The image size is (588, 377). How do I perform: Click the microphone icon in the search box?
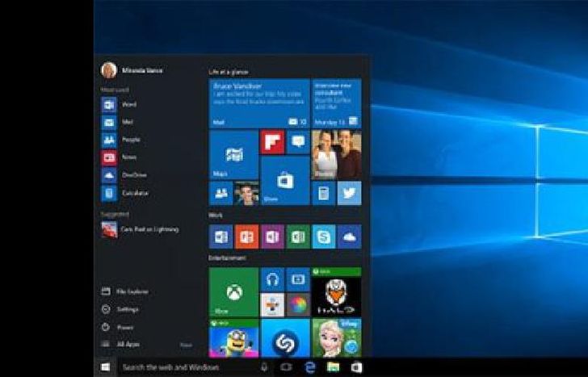click(x=264, y=367)
